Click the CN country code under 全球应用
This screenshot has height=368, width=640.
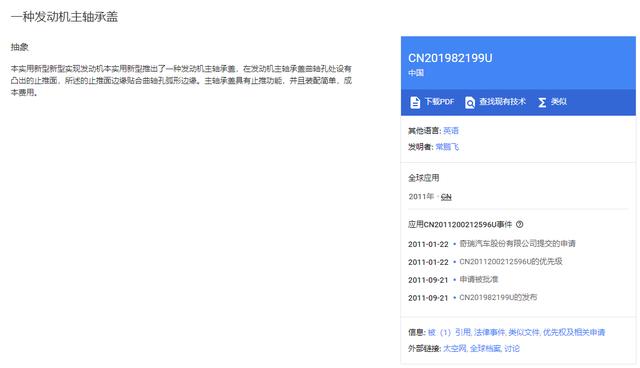point(446,197)
